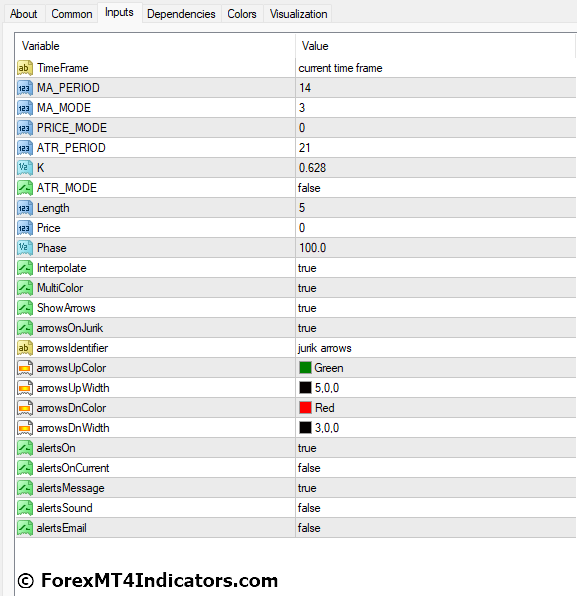Image resolution: width=577 pixels, height=596 pixels.
Task: Toggle the Interpolate true value
Action: click(436, 268)
